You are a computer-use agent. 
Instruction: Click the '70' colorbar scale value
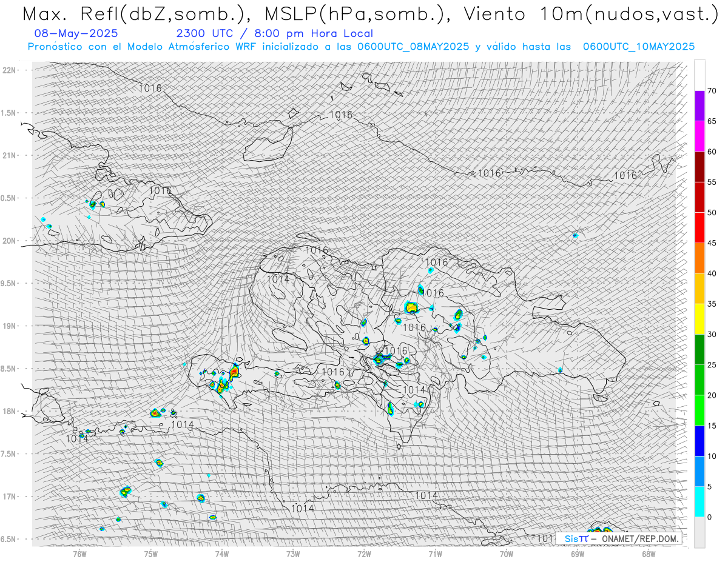[x=712, y=91]
